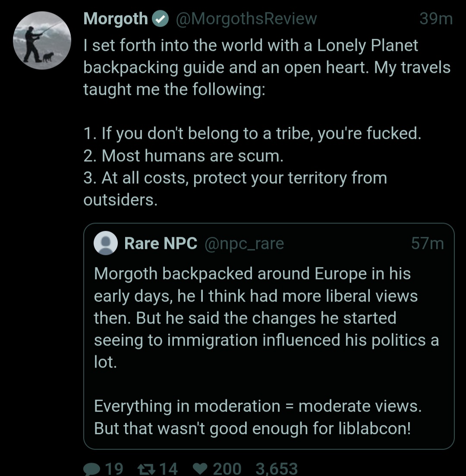The width and height of the screenshot is (466, 476).
Task: Click the reply speech bubble icon
Action: 91,469
